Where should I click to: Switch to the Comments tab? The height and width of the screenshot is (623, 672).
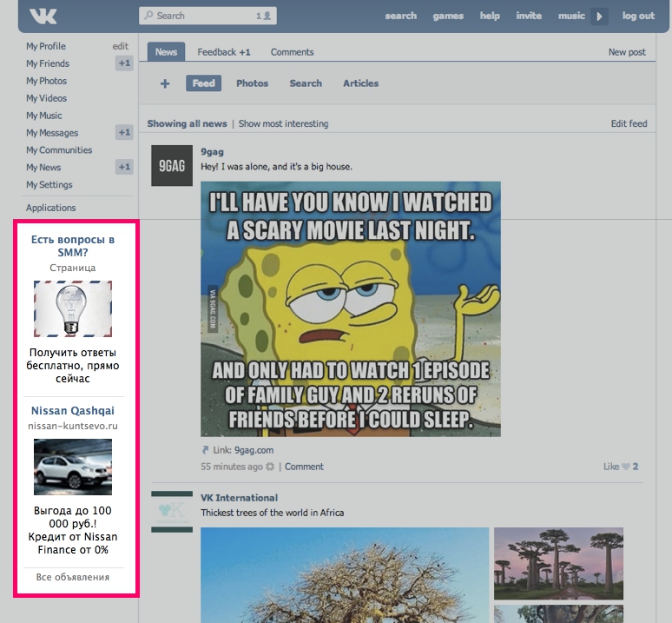click(292, 52)
